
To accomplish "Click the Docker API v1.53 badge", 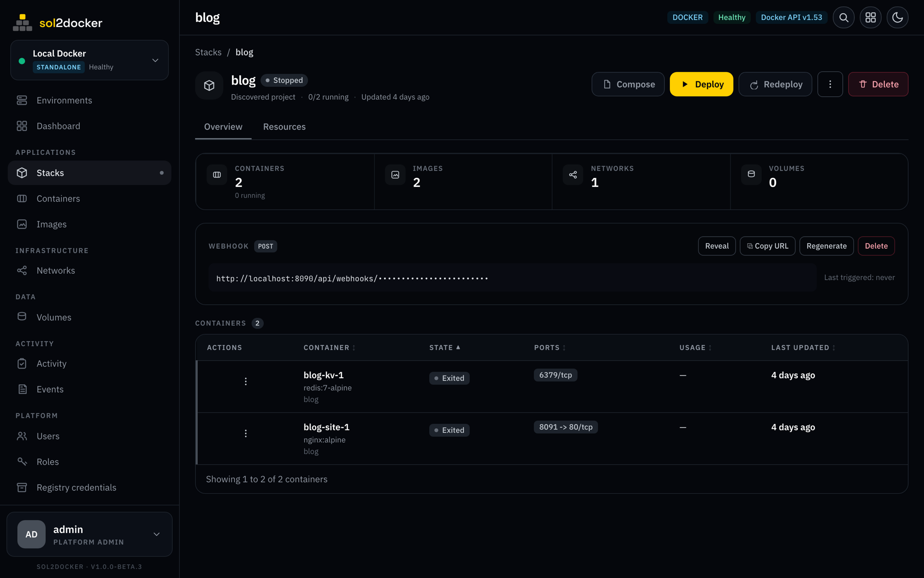I will tap(791, 18).
